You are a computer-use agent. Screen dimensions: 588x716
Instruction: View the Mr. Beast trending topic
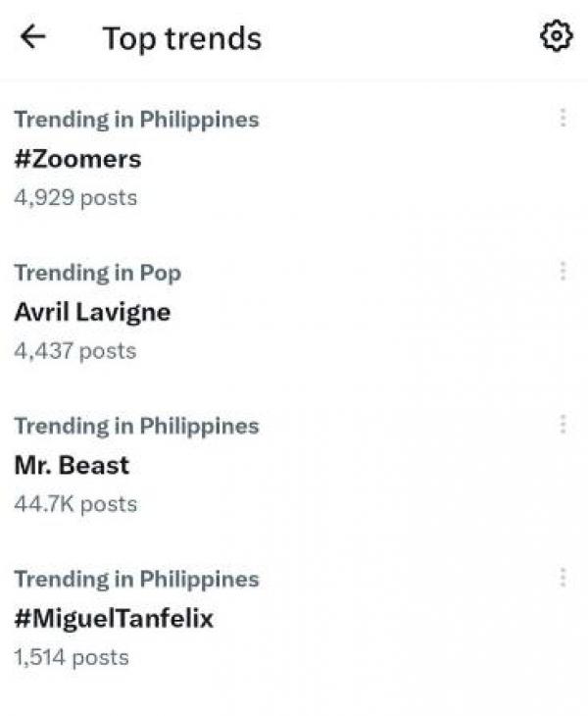coord(72,465)
